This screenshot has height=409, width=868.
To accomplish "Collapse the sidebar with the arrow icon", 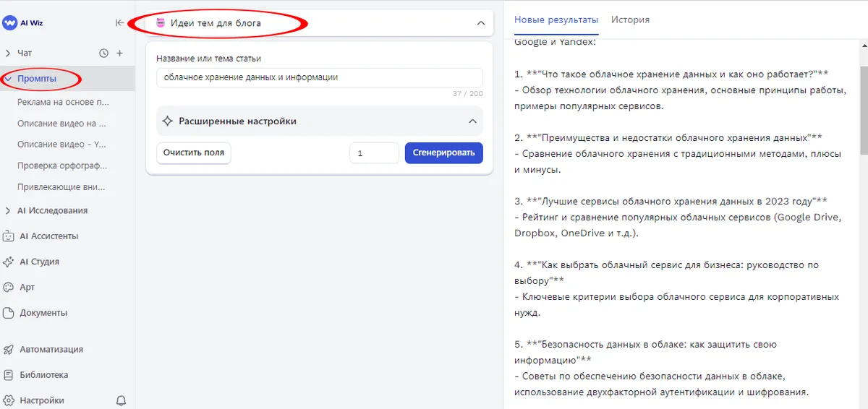I will (x=120, y=22).
